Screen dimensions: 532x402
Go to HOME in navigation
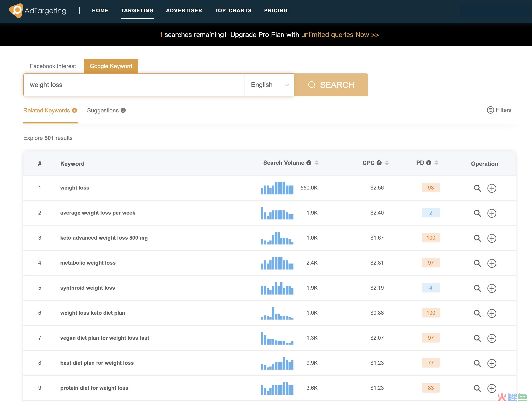(x=100, y=11)
